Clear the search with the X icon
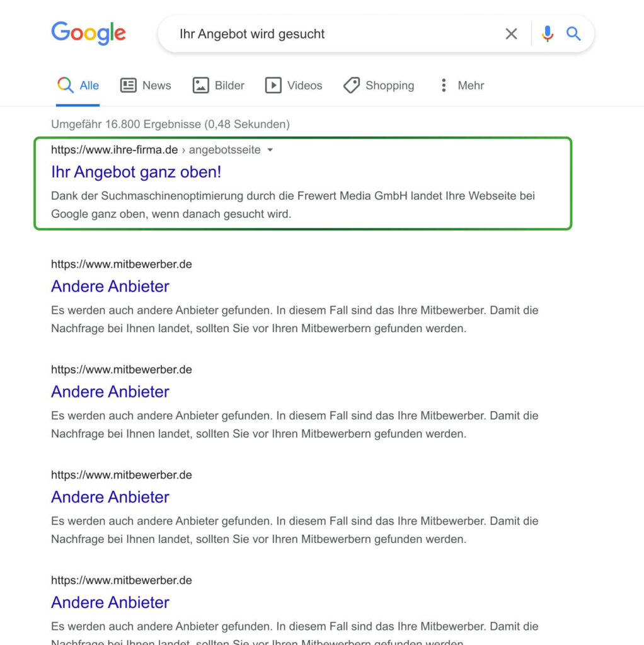 point(512,34)
